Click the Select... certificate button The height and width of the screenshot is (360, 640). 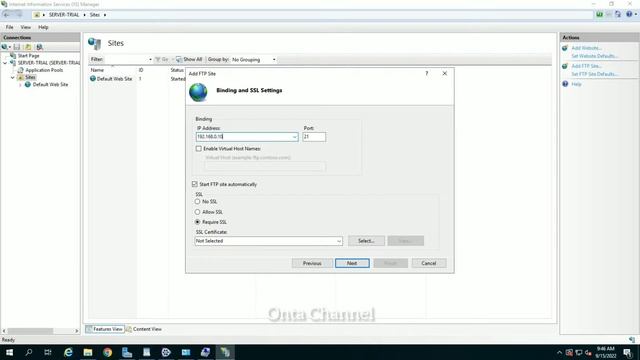(366, 241)
